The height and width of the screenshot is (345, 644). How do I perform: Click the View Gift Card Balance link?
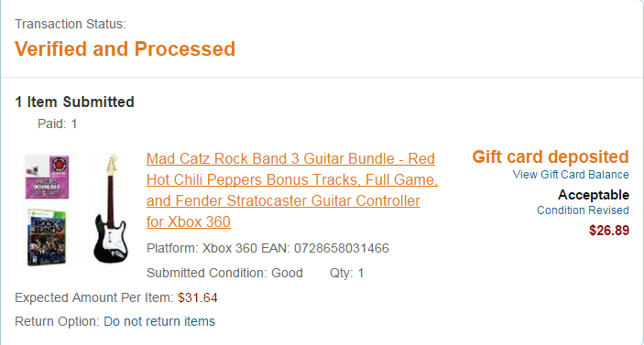pos(571,175)
